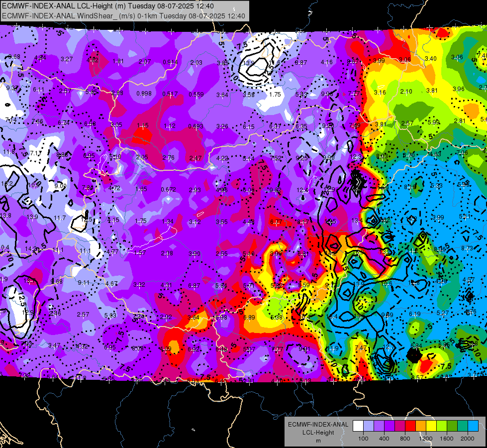Viewport: 487px width, 448px height.
Task: Click the grid value 7.49
Action: click(x=354, y=125)
